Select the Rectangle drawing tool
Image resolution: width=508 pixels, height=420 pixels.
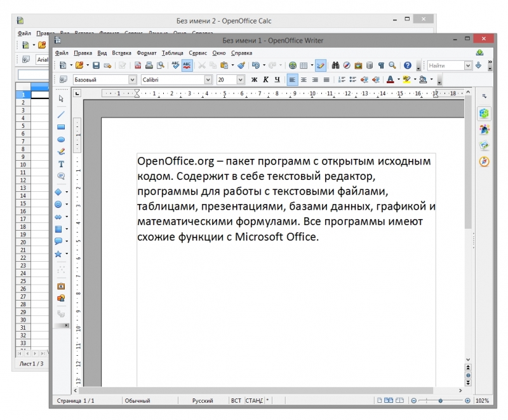pyautogui.click(x=61, y=127)
